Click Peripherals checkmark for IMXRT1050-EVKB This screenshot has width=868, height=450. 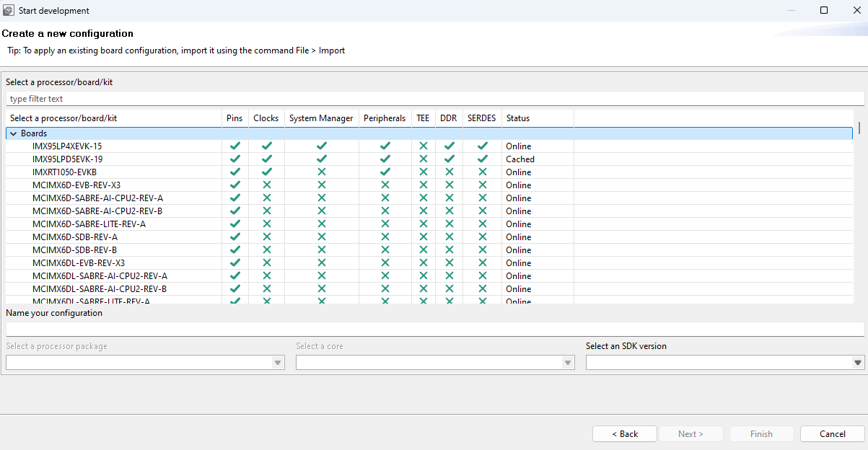pos(385,172)
